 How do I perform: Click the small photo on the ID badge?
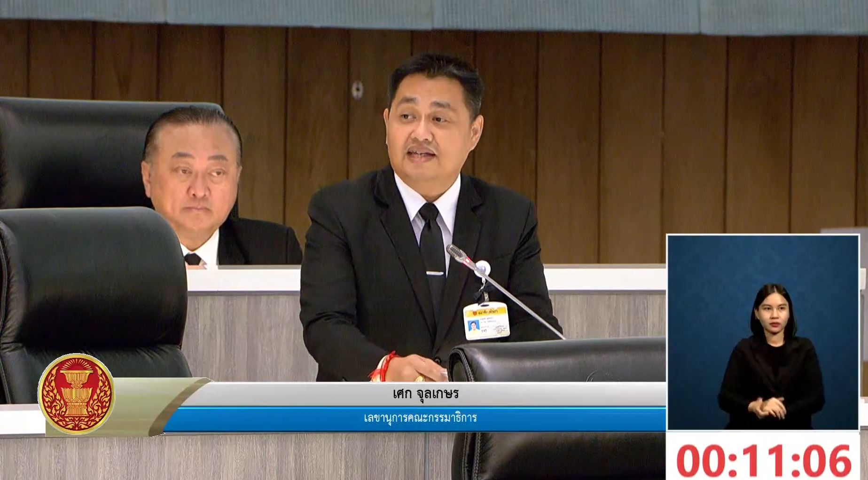coord(473,325)
